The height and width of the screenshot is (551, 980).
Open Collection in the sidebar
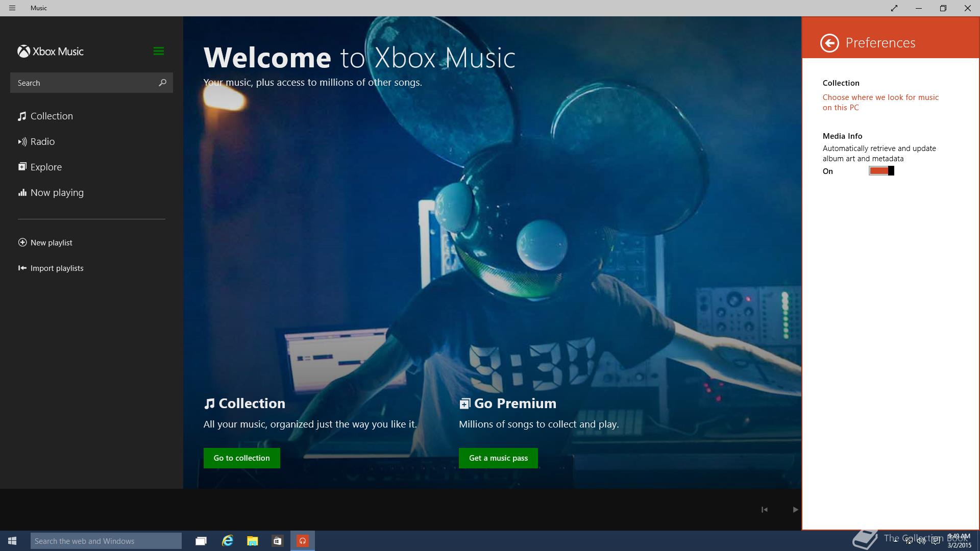pos(46,116)
